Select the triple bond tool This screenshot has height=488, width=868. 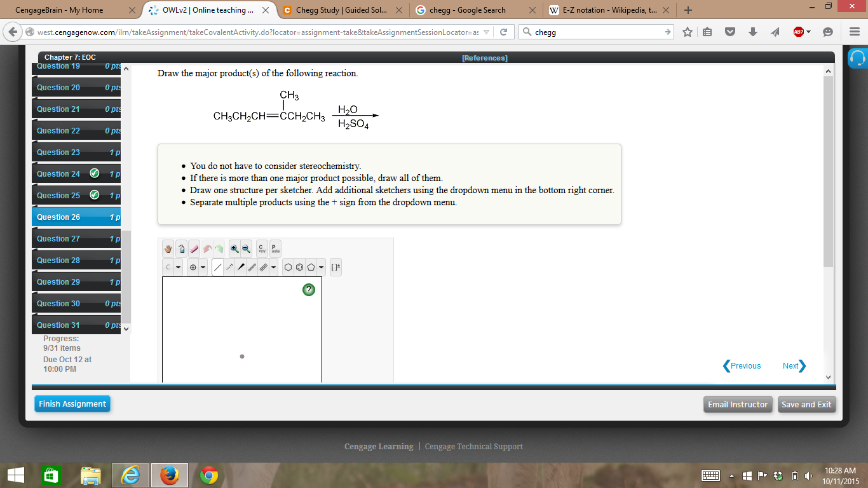click(x=263, y=268)
